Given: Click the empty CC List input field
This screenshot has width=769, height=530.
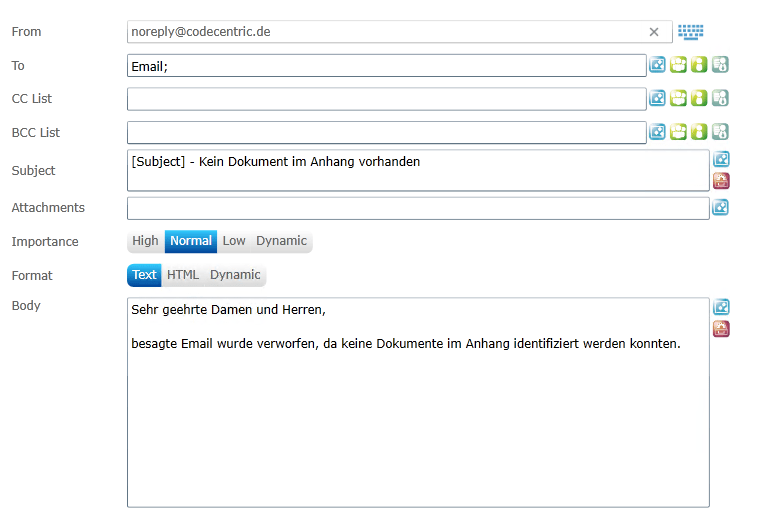Looking at the screenshot, I should (x=386, y=99).
